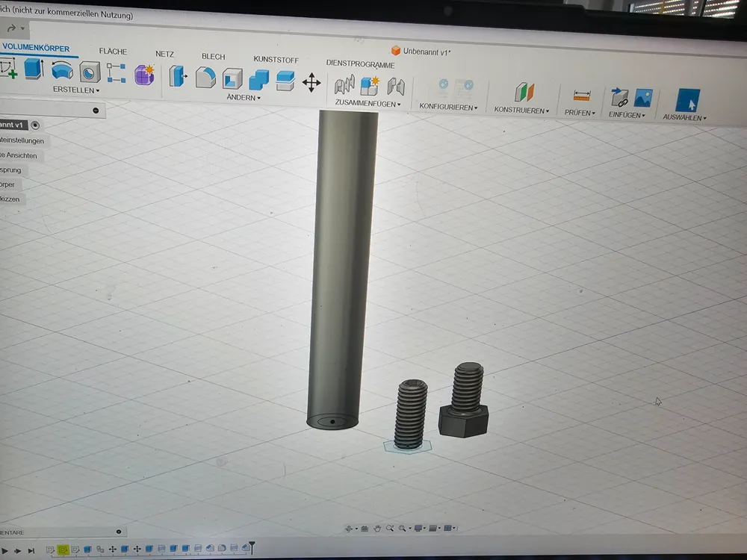Open the Zoom Window options icon
This screenshot has width=747, height=560.
[x=403, y=528]
